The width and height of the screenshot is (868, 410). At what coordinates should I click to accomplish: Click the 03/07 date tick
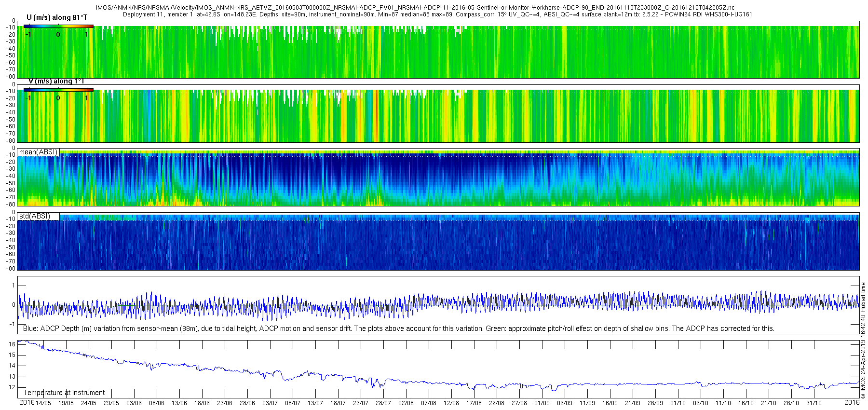pos(270,403)
